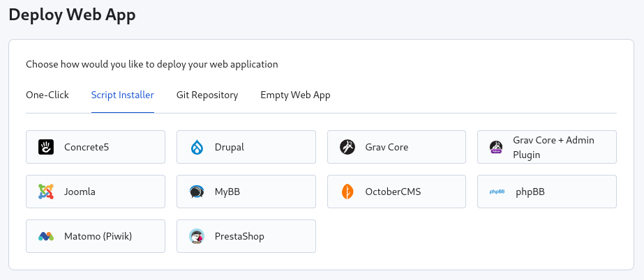Open the Git Repository tab
The width and height of the screenshot is (644, 280).
pyautogui.click(x=207, y=95)
